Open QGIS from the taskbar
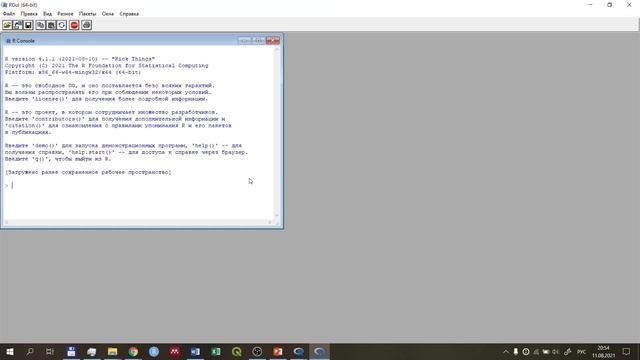This screenshot has width=640, height=360. pos(237,351)
